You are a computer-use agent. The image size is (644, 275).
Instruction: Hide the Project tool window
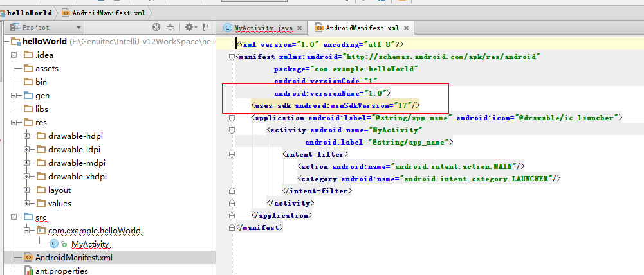pos(207,28)
